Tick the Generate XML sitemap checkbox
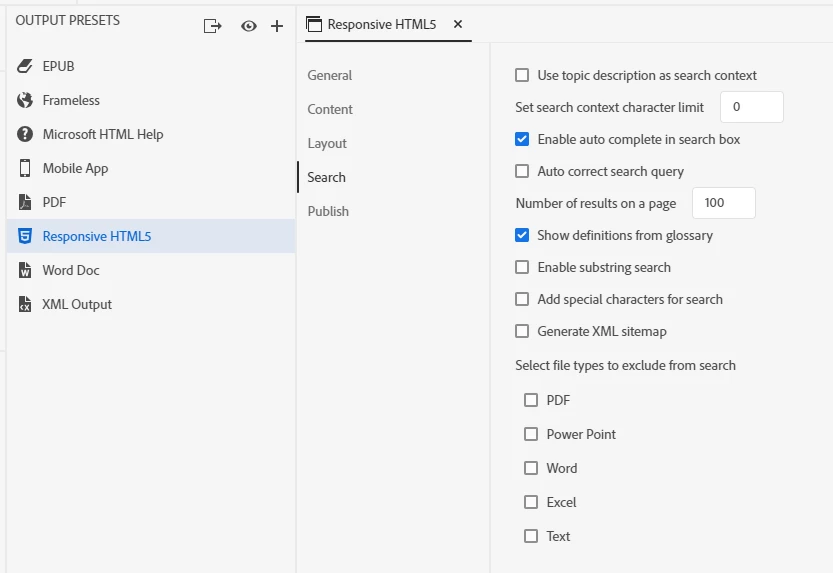833x573 pixels. [522, 331]
